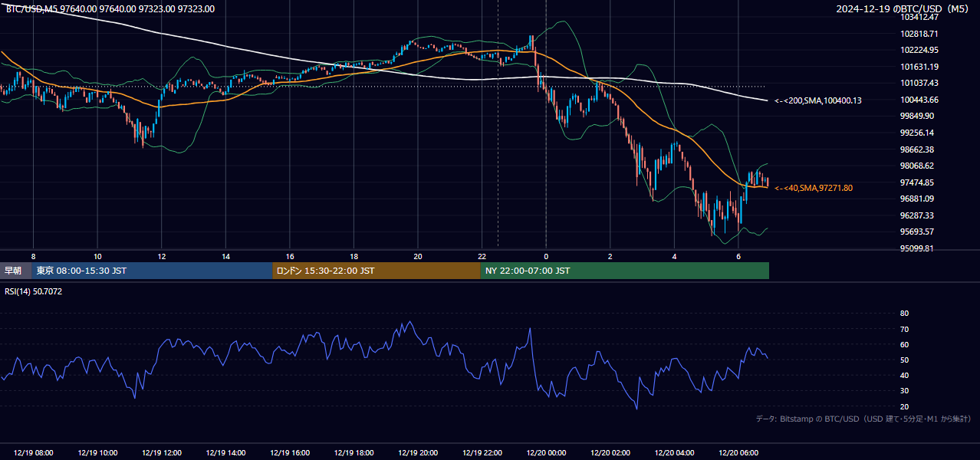
Task: Click the bottom date label 12/20 00:00
Action: 546,453
